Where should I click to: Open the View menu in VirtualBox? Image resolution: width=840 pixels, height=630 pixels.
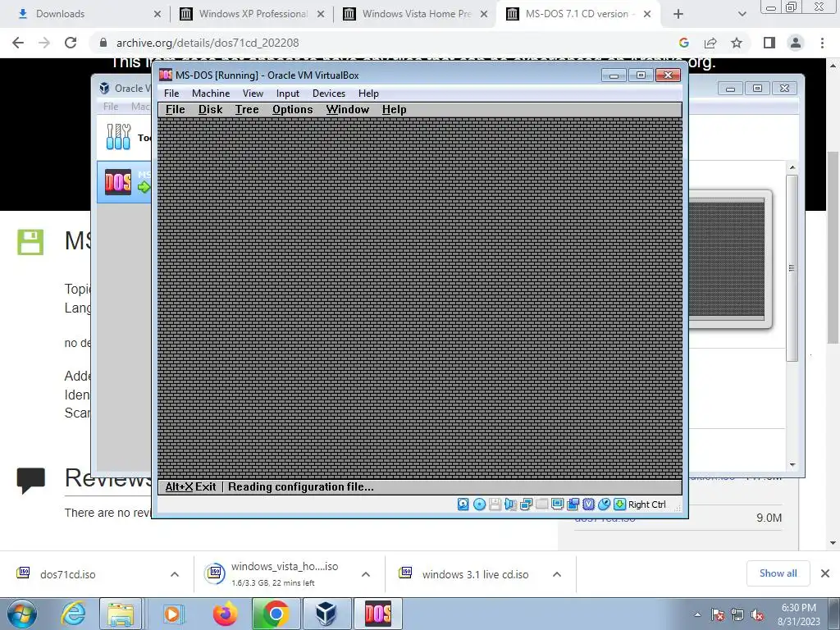(x=253, y=94)
